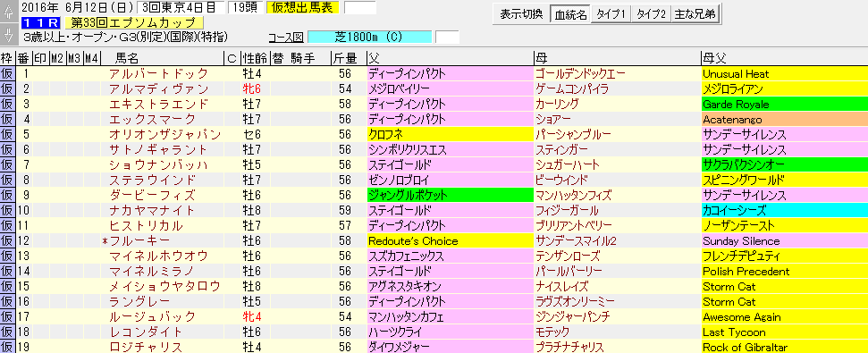868x353 pixels.
Task: Select horse ヒストリカル
Action: pyautogui.click(x=146, y=226)
